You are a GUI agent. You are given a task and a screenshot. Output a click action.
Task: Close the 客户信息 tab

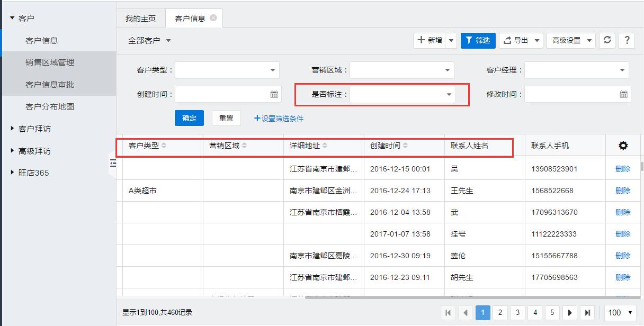(x=213, y=18)
